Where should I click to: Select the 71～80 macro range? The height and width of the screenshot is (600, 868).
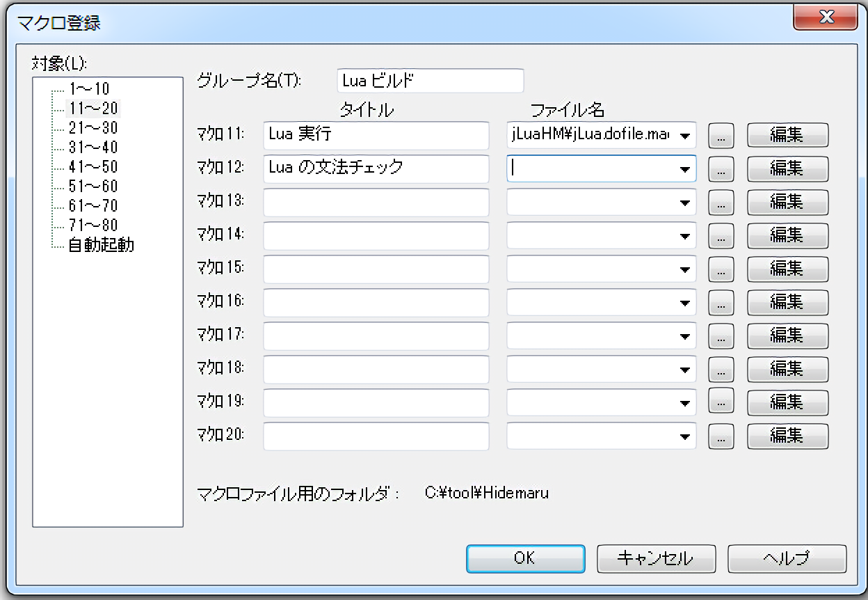[93, 226]
